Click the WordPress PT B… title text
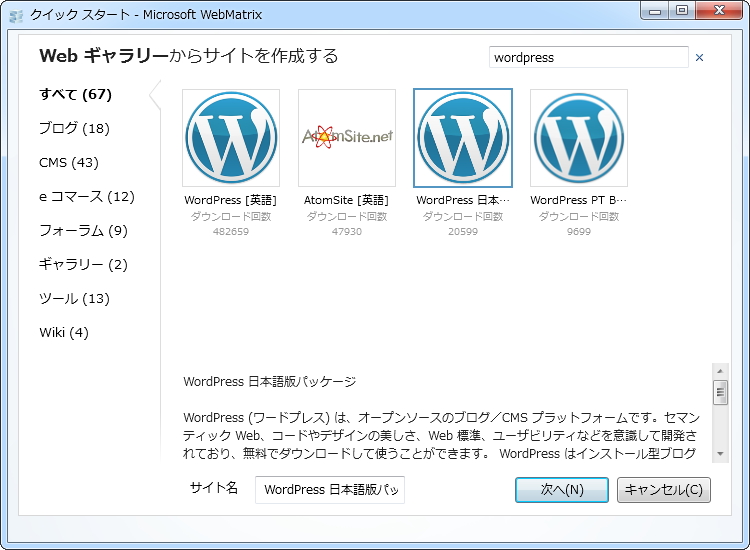This screenshot has height=550, width=750. pyautogui.click(x=579, y=200)
